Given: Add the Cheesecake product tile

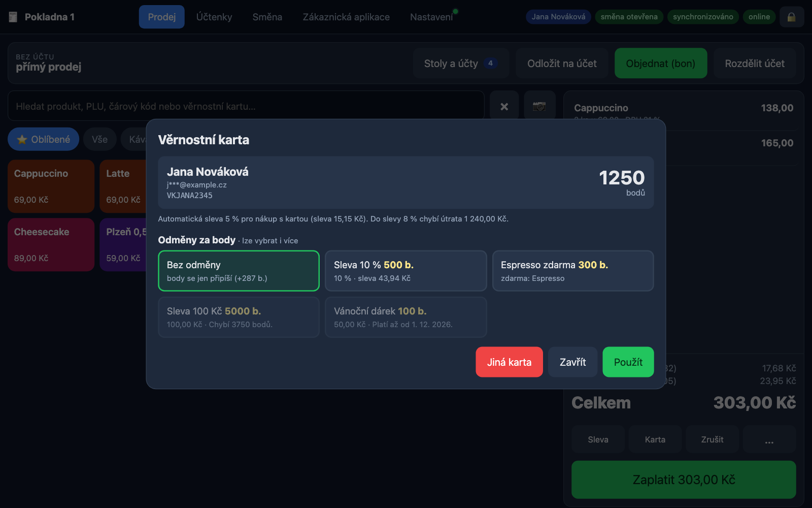Looking at the screenshot, I should (51, 245).
